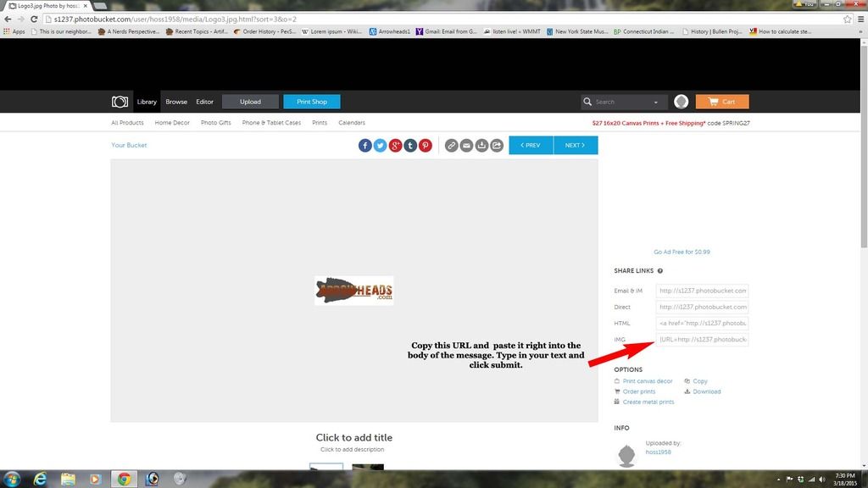Launch Internet Explorer from the taskbar
This screenshot has height=488, width=868.
(x=40, y=480)
